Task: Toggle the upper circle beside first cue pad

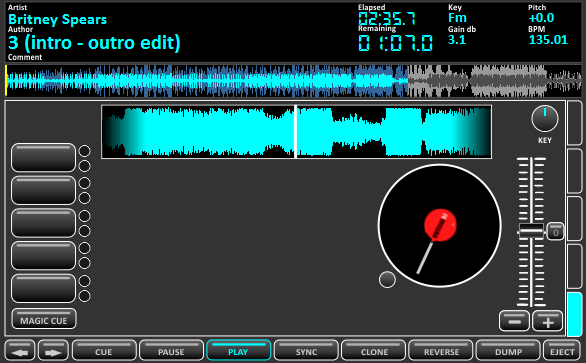Action: (85, 151)
